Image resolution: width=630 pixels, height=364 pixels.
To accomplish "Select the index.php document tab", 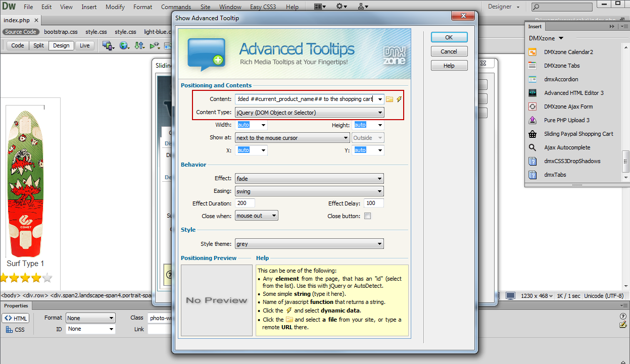I will [17, 20].
